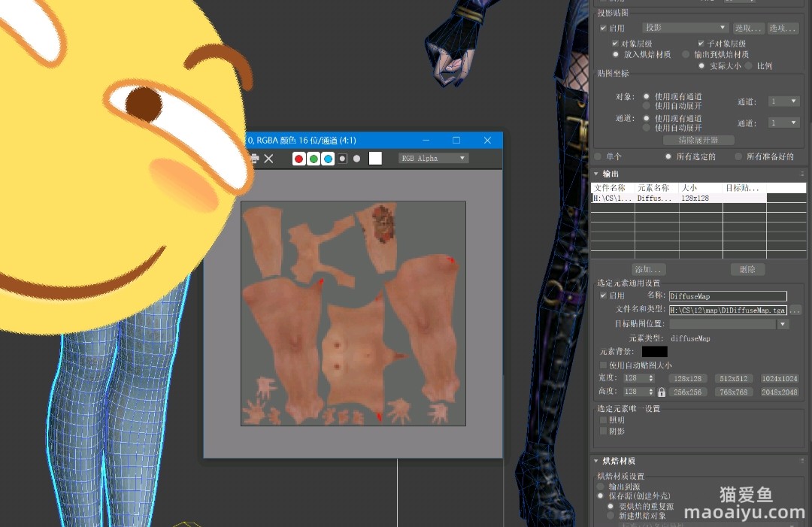Select the 比例 radio button

click(749, 65)
